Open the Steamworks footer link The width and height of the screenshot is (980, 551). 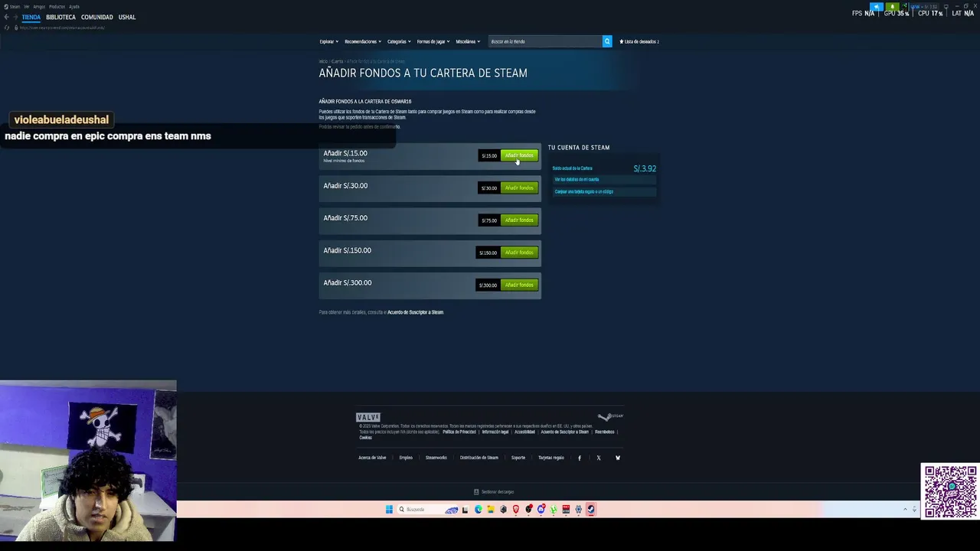point(436,458)
